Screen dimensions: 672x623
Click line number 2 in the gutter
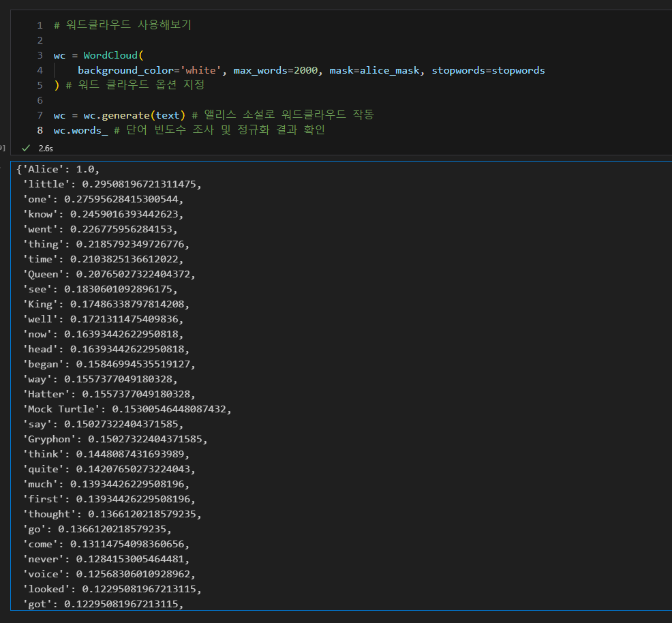point(40,40)
